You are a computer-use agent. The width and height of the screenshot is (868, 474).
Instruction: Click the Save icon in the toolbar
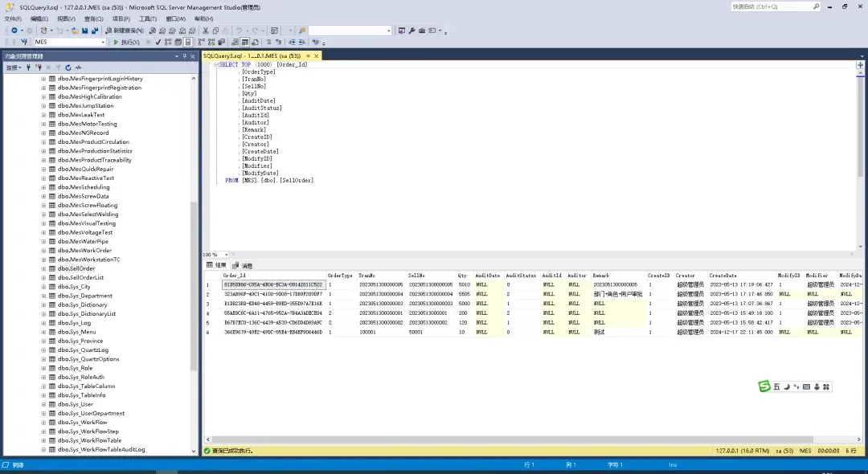coord(84,30)
